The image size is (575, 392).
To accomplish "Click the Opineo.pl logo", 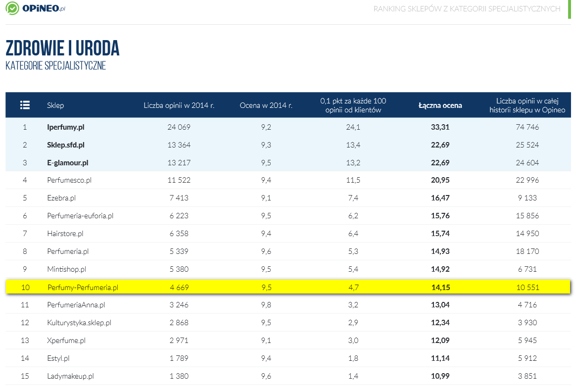I will pos(35,8).
